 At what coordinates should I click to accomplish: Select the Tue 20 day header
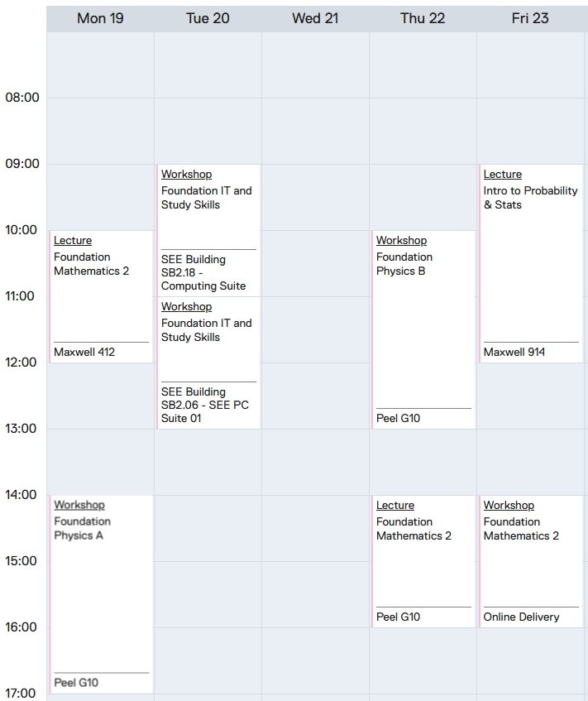tap(208, 18)
